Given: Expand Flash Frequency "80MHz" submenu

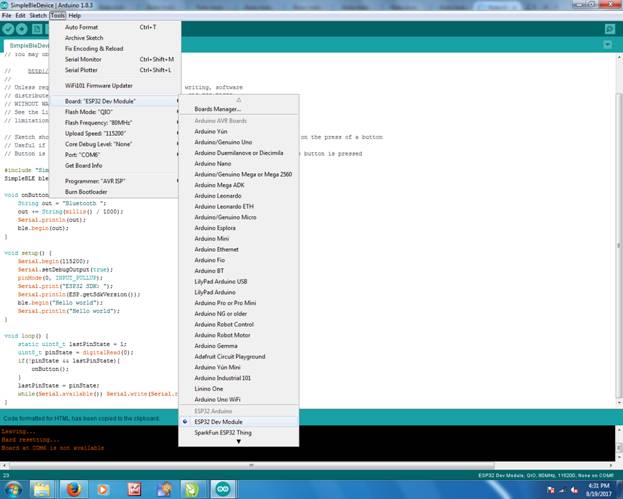Looking at the screenshot, I should (115, 122).
